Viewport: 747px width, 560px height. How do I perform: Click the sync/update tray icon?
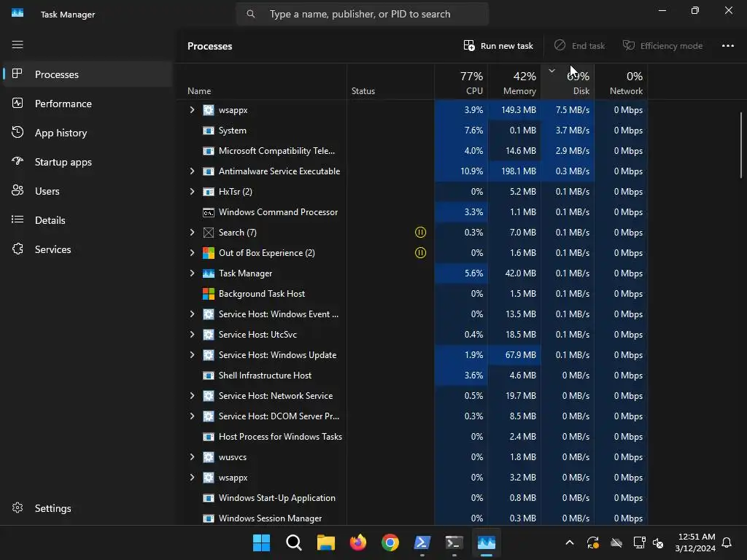593,542
